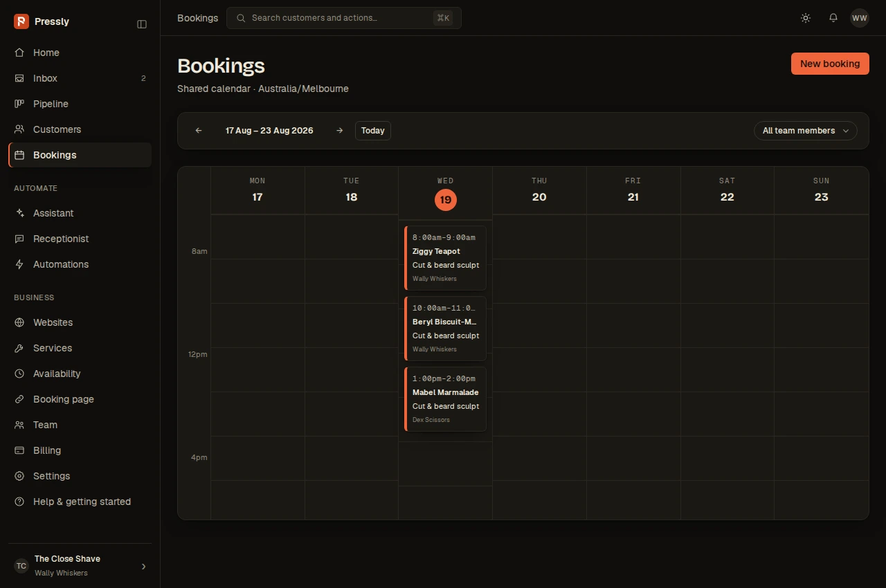This screenshot has width=886, height=588.
Task: Click the Services wrench icon
Action: click(19, 348)
